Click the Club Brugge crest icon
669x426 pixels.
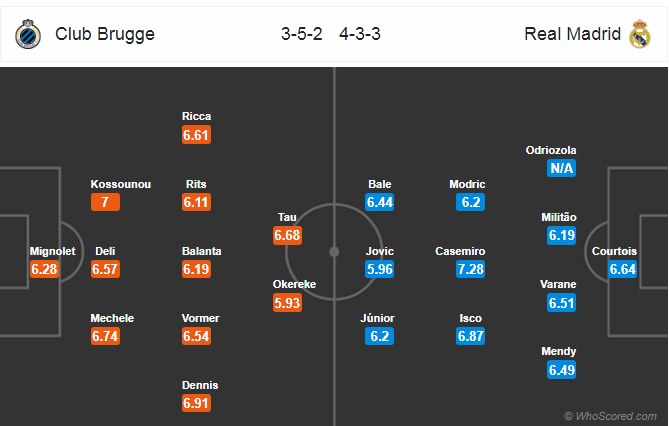pyautogui.click(x=28, y=34)
